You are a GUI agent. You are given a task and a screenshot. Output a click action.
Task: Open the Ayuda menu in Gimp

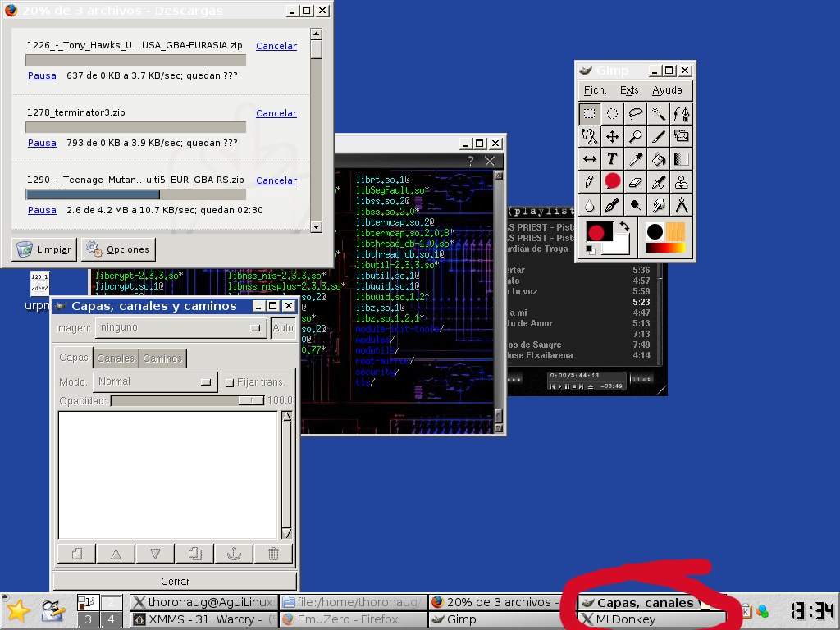667,90
